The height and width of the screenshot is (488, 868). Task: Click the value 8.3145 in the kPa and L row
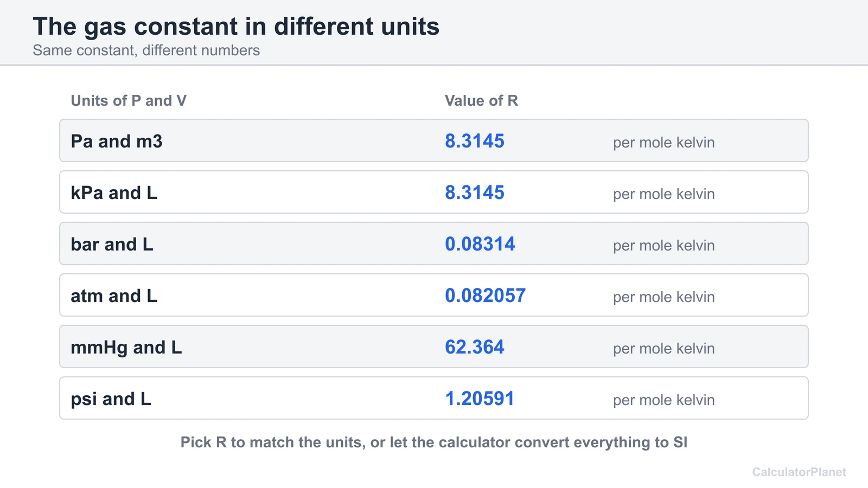475,192
